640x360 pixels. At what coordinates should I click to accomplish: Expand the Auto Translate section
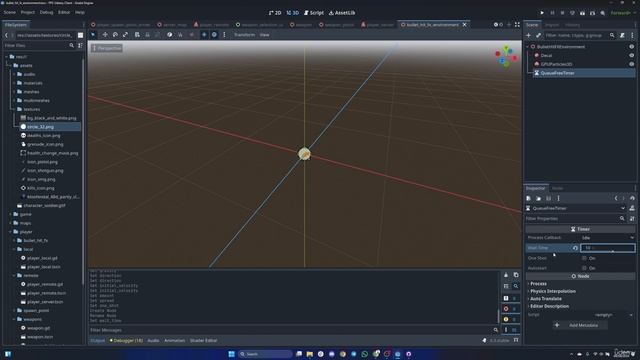[545, 299]
